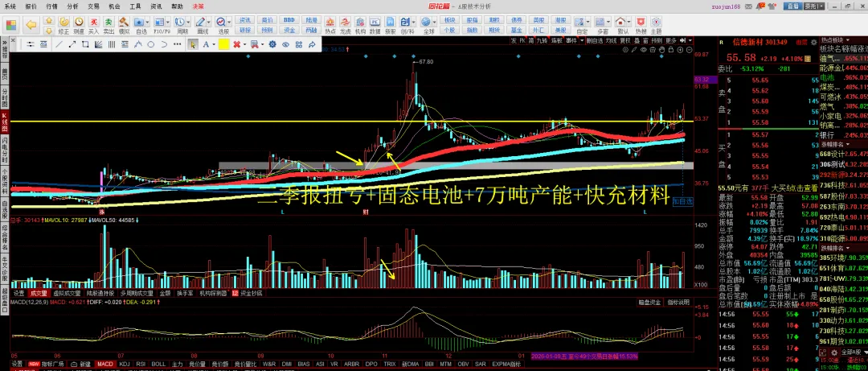Click the drawing toolbar share arrow icon
The width and height of the screenshot is (868, 371).
click(312, 44)
